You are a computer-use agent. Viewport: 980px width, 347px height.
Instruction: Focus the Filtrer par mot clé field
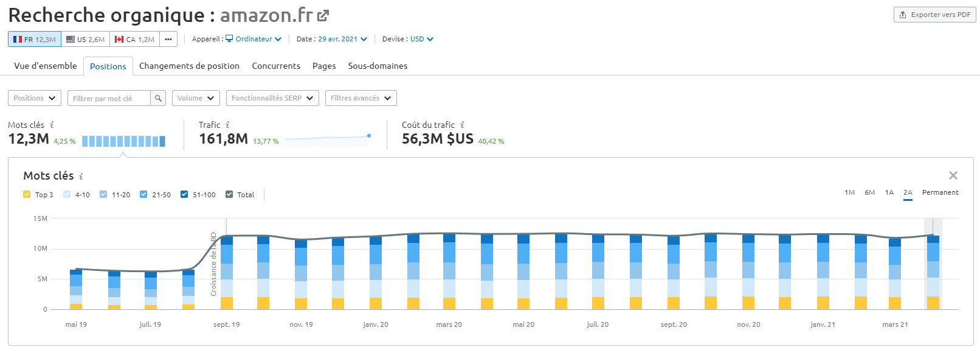point(109,98)
